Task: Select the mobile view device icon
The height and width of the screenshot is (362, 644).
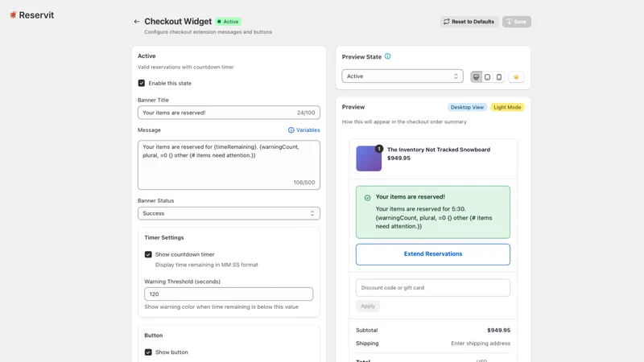Action: [498, 76]
